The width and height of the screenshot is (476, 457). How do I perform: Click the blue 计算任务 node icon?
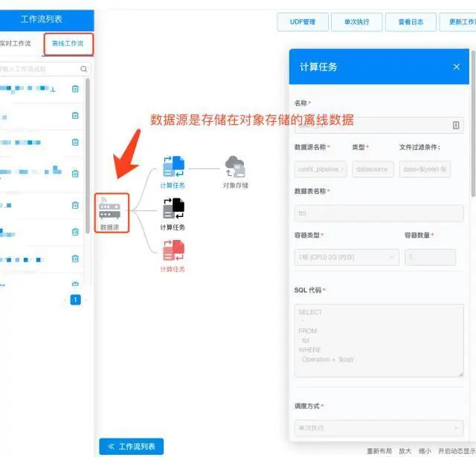173,166
